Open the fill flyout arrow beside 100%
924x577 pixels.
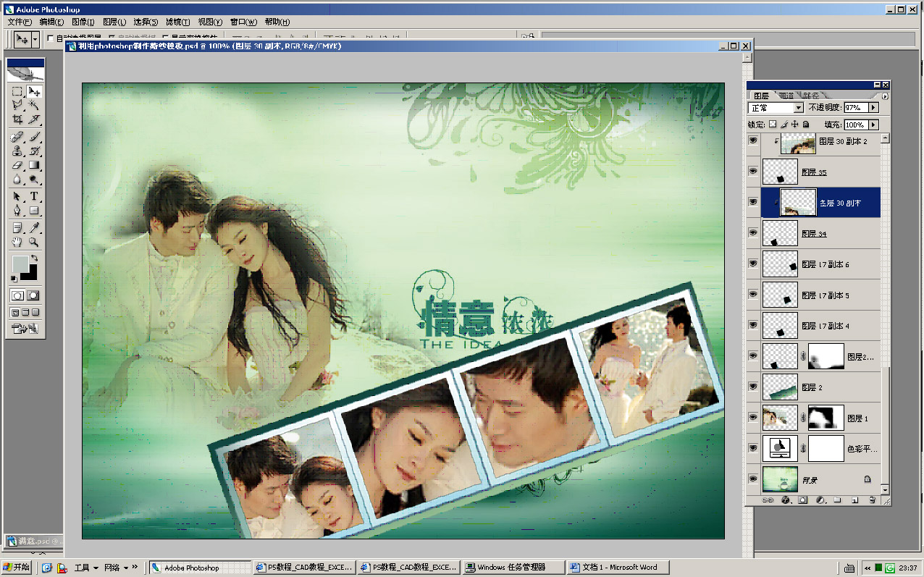(x=873, y=125)
